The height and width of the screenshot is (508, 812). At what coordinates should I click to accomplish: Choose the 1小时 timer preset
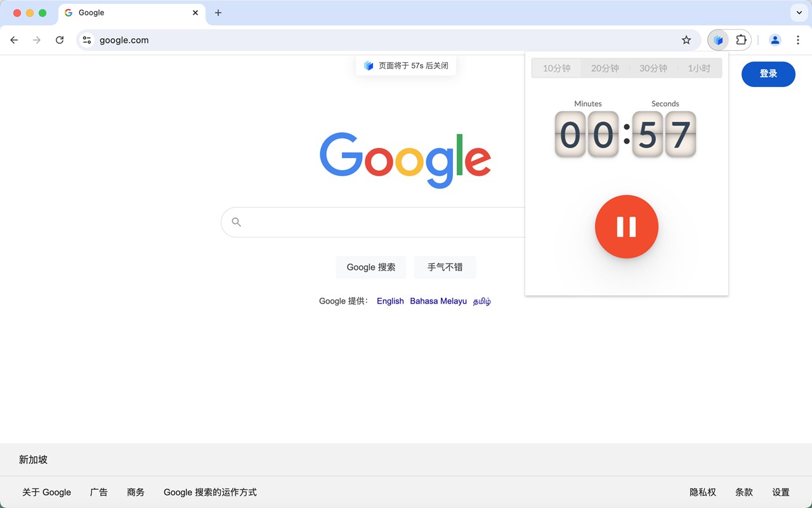tap(699, 68)
